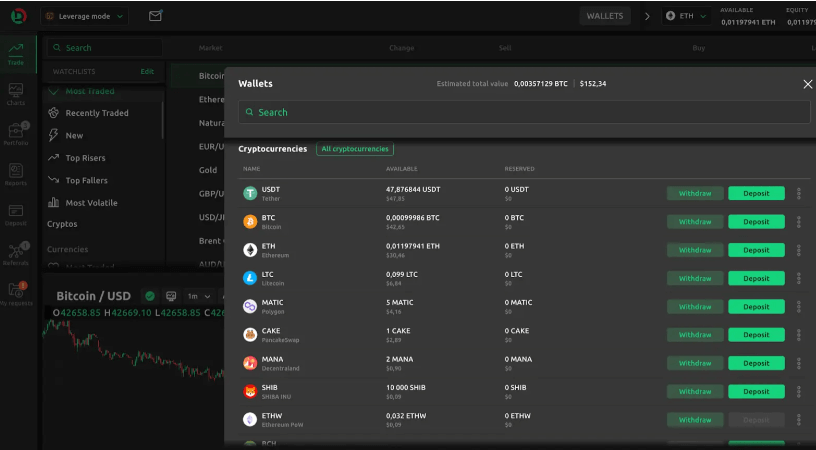This screenshot has width=816, height=450.
Task: Select the Top Fallers watchlist
Action: [86, 180]
